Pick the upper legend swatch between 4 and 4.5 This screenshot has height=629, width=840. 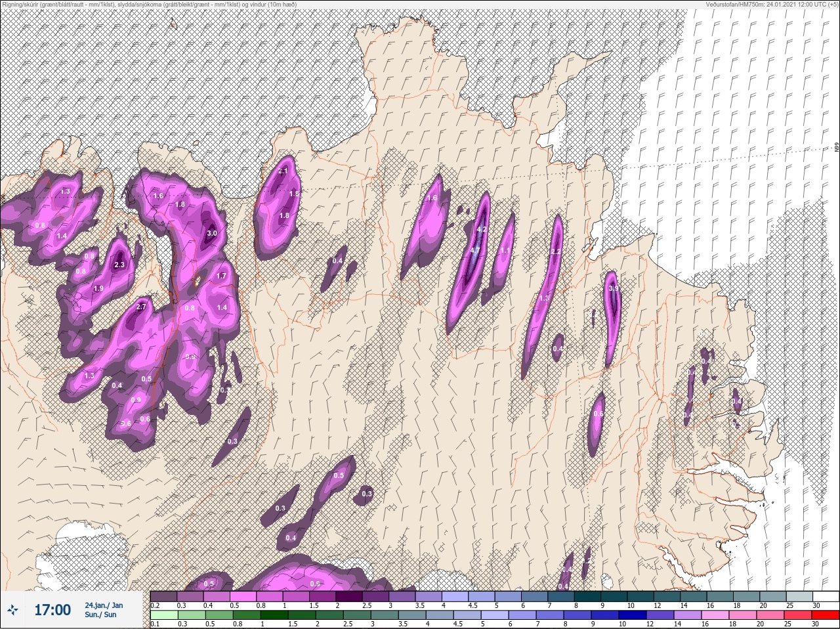click(x=455, y=596)
